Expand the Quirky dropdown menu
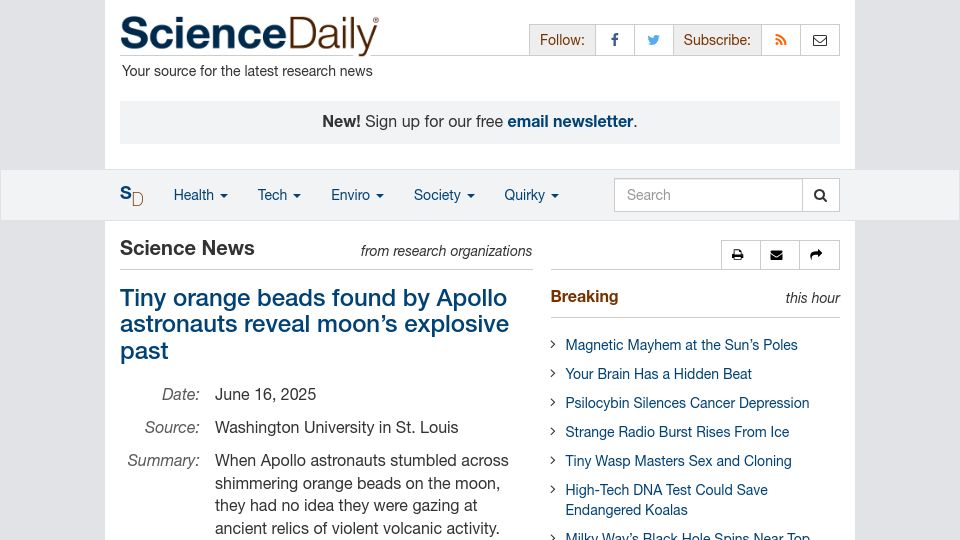The height and width of the screenshot is (540, 960). [x=531, y=195]
